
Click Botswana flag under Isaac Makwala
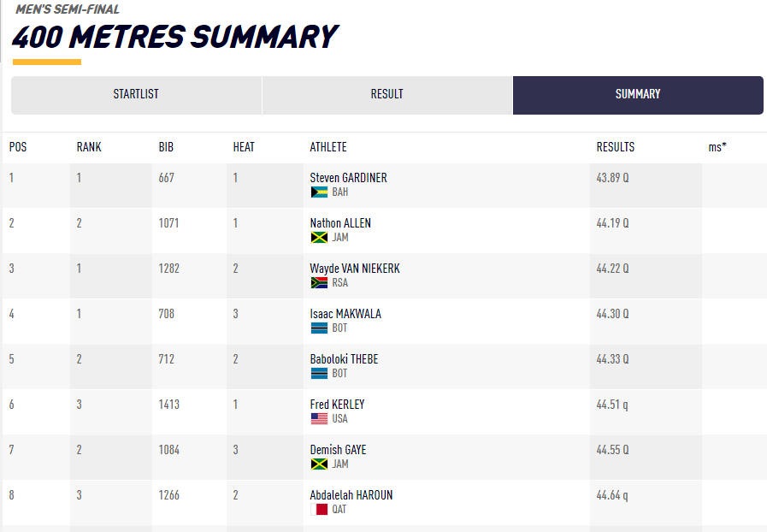point(319,328)
